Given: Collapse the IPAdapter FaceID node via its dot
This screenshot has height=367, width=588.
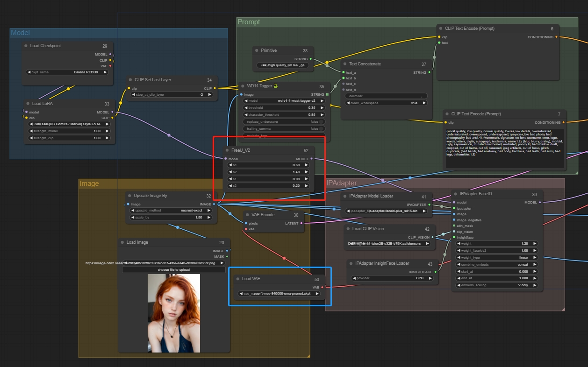Looking at the screenshot, I should (456, 194).
